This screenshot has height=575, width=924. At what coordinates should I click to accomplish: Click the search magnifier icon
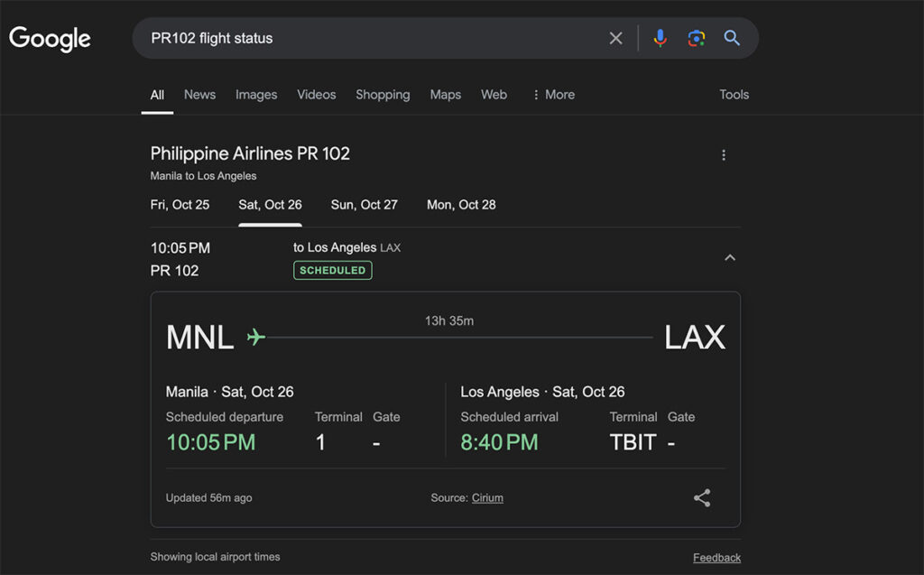click(732, 38)
